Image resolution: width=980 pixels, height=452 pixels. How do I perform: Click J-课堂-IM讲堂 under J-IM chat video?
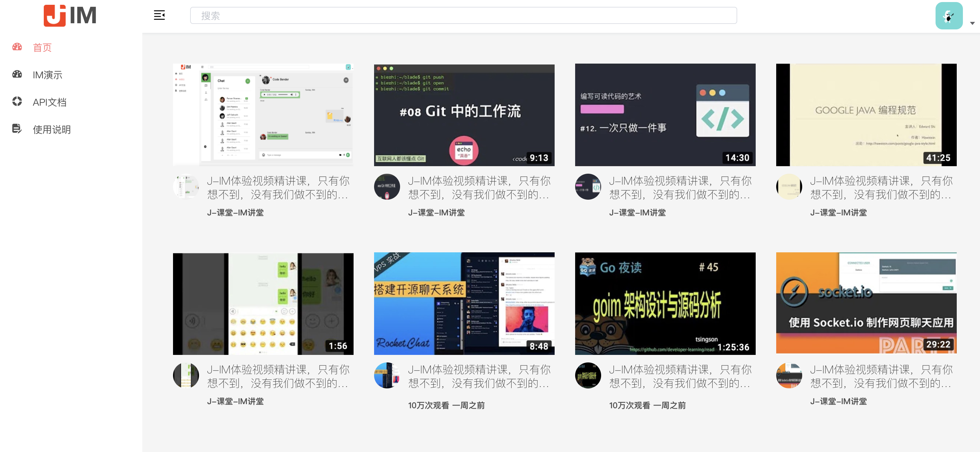(236, 213)
